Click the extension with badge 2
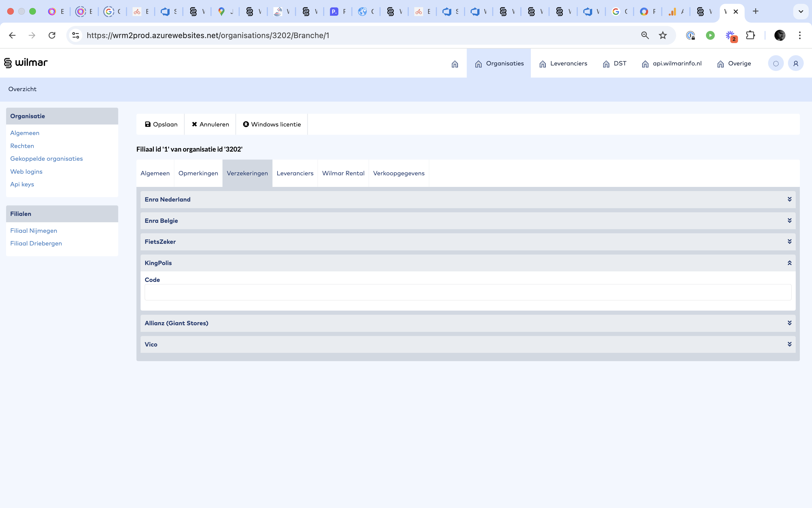812x508 pixels. (731, 36)
